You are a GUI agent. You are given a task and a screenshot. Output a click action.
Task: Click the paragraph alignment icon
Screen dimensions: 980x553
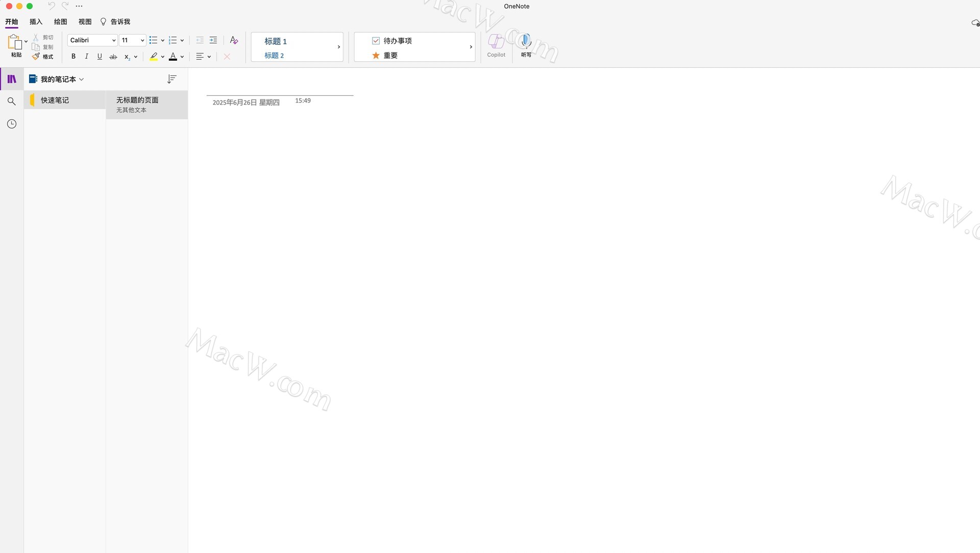pyautogui.click(x=200, y=57)
